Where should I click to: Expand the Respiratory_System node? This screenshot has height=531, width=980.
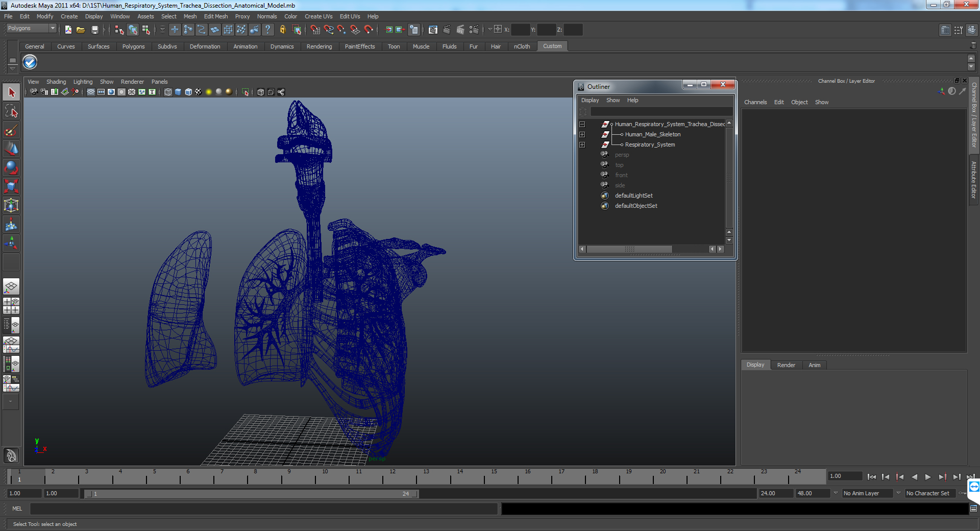pos(582,145)
